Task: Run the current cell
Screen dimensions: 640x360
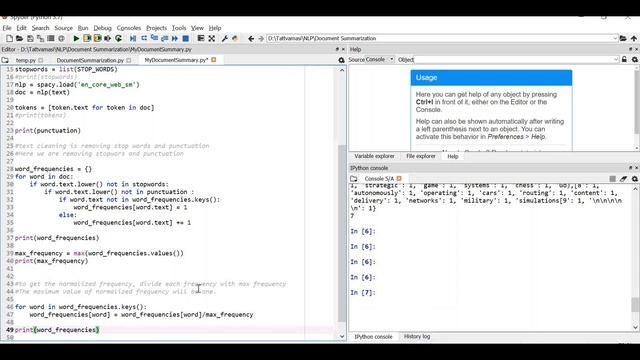Action: (x=87, y=38)
